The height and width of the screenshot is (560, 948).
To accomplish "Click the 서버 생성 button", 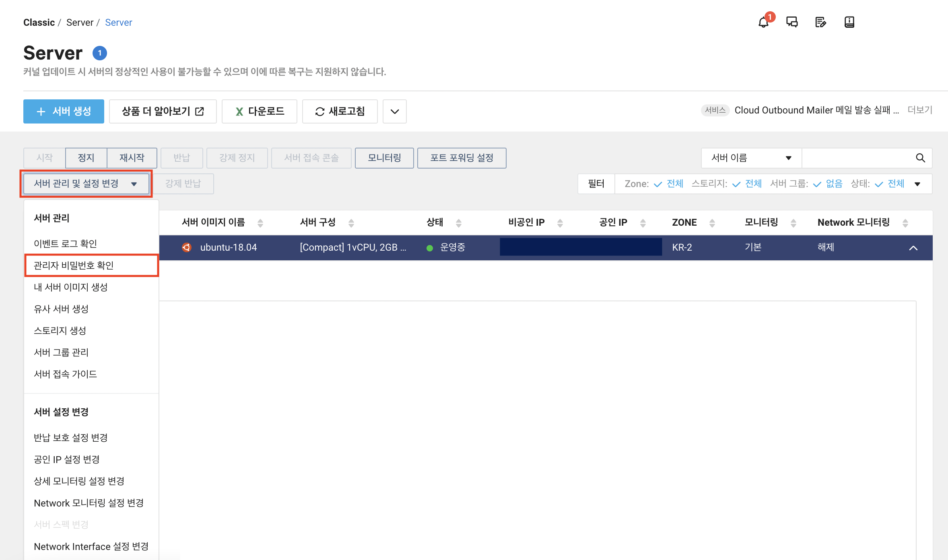I will (x=64, y=111).
